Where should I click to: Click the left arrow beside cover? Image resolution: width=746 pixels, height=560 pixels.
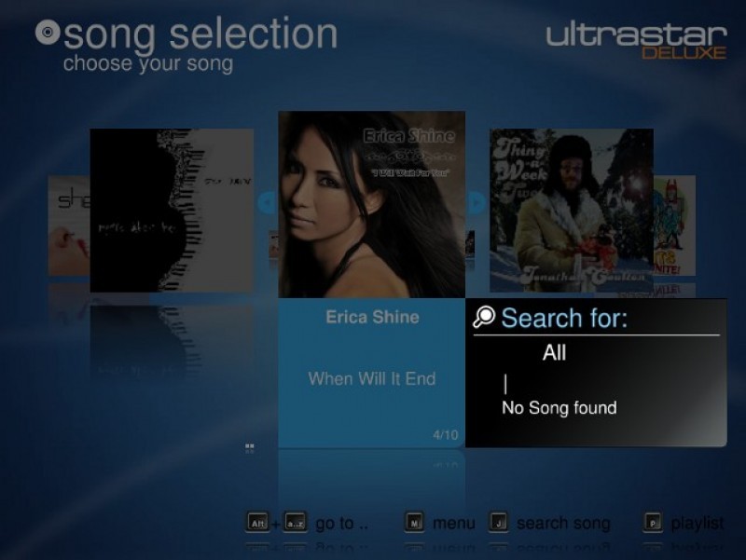click(268, 203)
